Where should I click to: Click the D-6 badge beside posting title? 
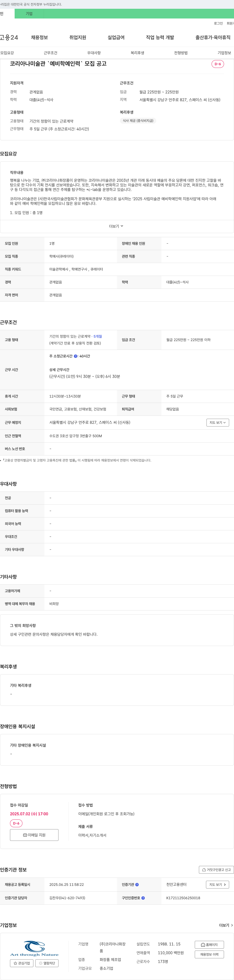point(218,64)
